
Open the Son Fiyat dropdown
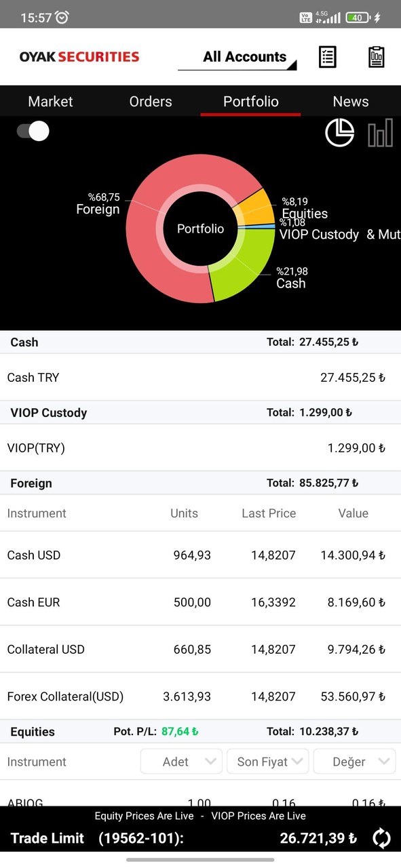tap(267, 761)
